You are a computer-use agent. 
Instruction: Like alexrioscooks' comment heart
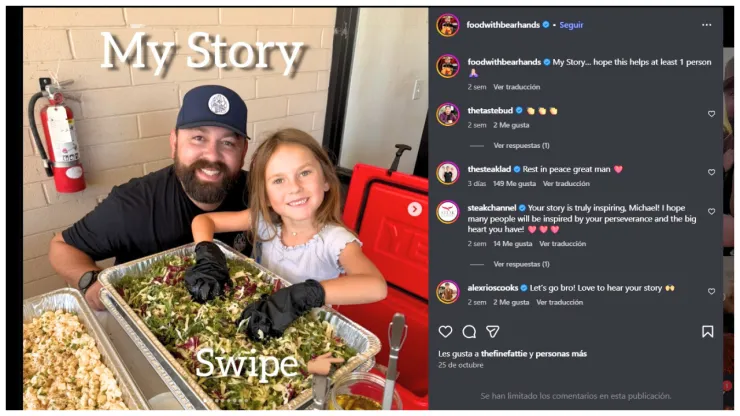711,291
